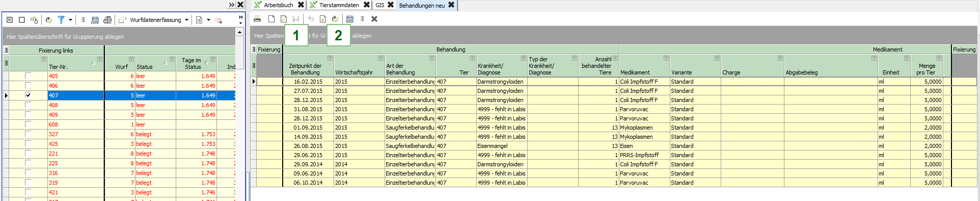Click the PRRS-Impfstoff medication cell

coord(644,155)
